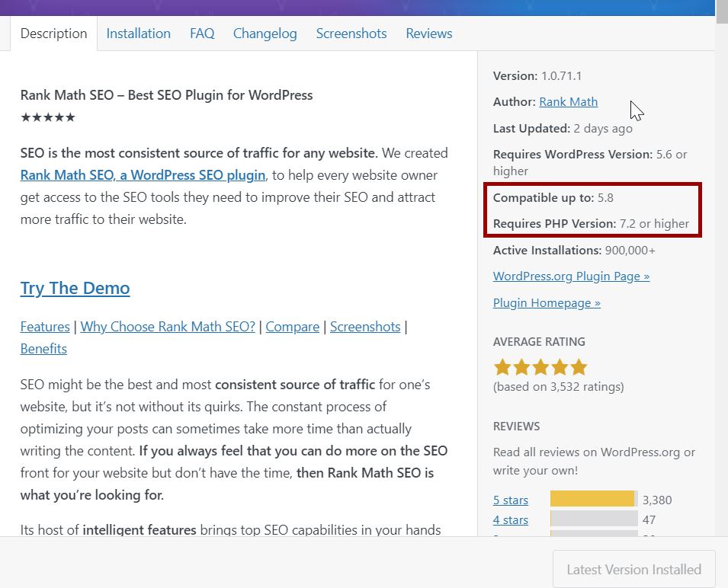Click the Benefits link
The image size is (728, 588).
43,348
